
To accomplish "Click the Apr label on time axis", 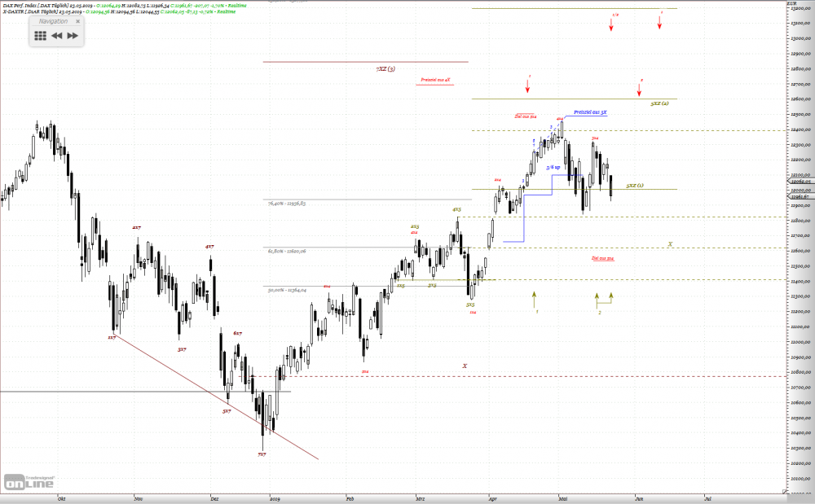I will pyautogui.click(x=493, y=499).
